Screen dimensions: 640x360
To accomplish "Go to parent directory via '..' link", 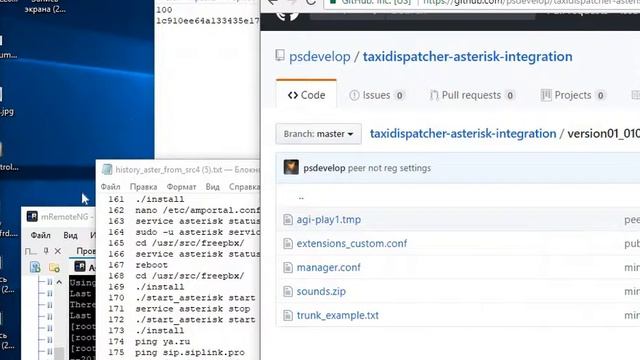I will point(301,197).
